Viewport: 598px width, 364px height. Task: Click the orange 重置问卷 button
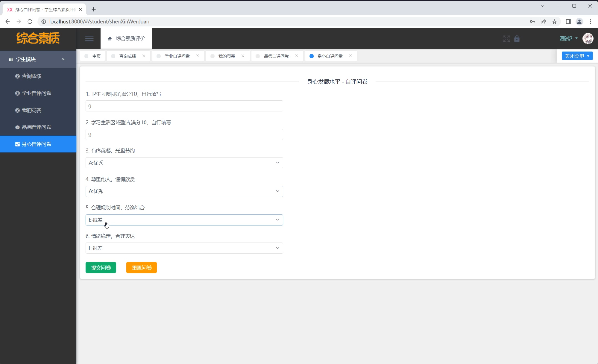tap(141, 268)
